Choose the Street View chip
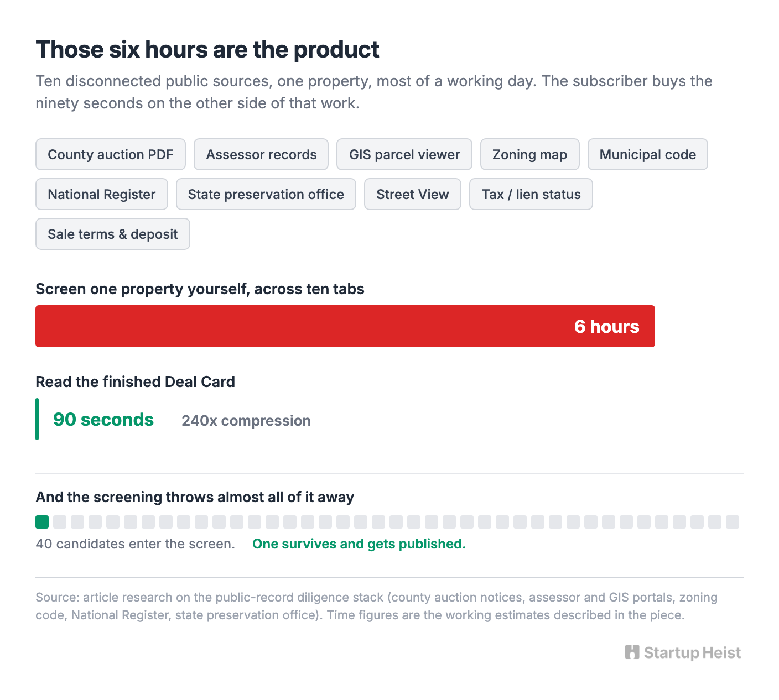779x700 pixels. point(413,194)
